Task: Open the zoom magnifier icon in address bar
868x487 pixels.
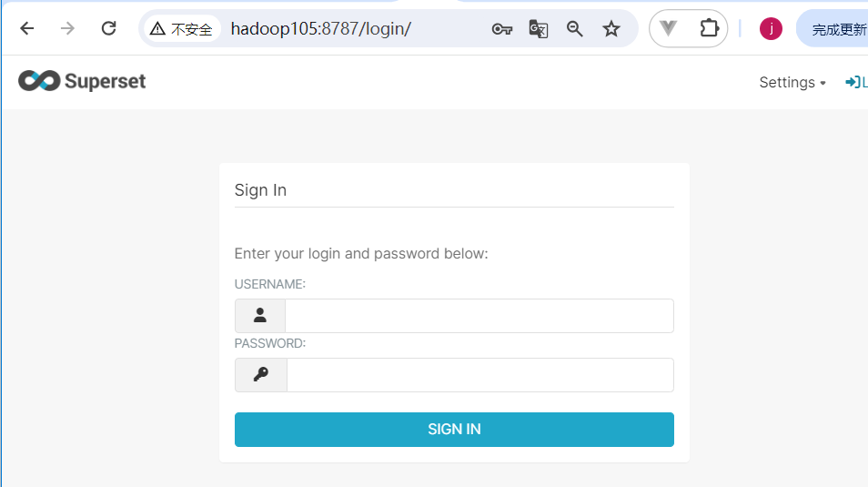Action: click(575, 29)
